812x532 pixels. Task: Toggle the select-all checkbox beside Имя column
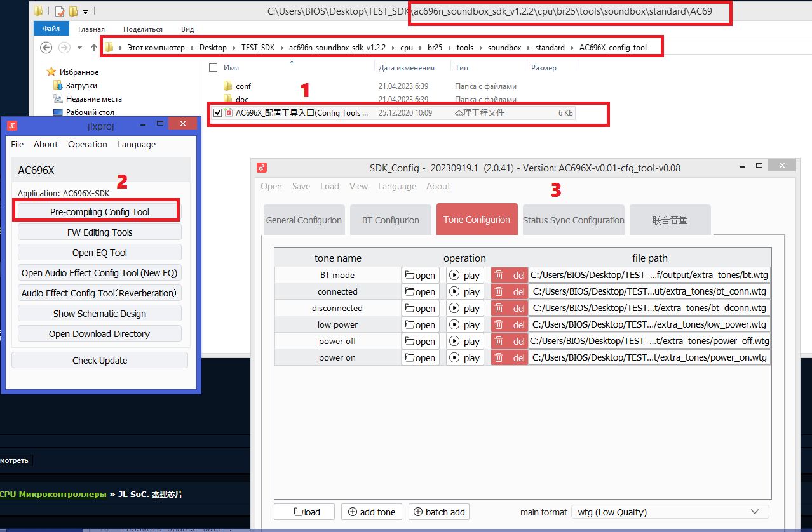pos(213,68)
